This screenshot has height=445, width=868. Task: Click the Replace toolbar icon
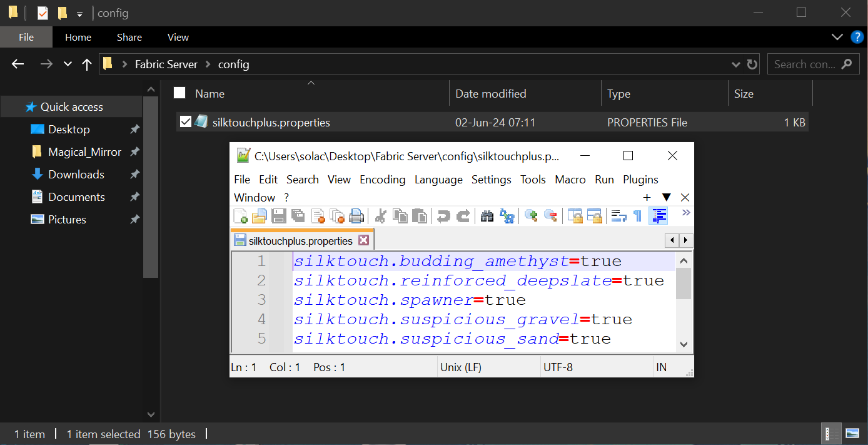click(507, 216)
